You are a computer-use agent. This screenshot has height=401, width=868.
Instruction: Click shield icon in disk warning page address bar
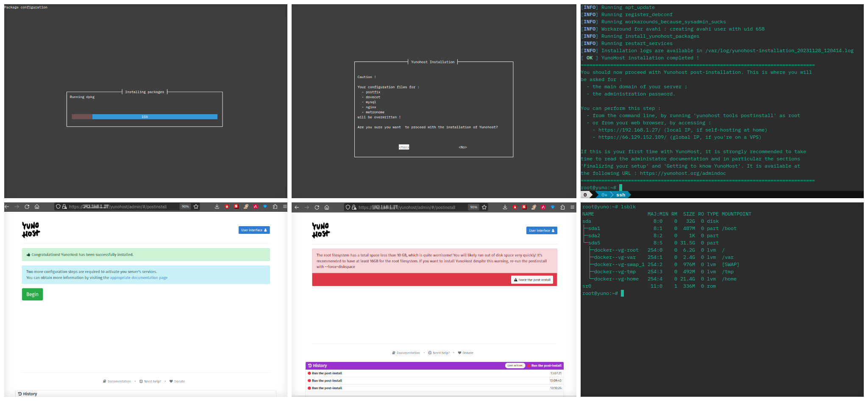348,207
